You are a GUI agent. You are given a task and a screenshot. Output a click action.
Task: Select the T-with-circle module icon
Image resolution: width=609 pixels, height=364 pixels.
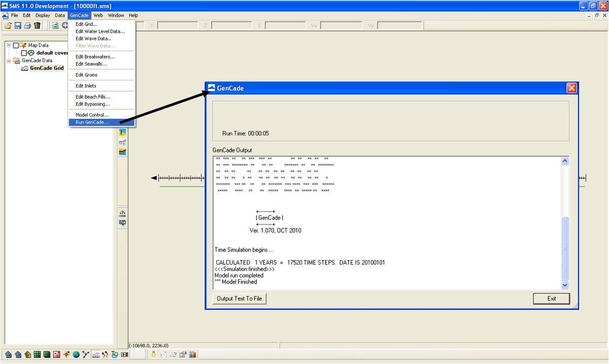[115, 354]
